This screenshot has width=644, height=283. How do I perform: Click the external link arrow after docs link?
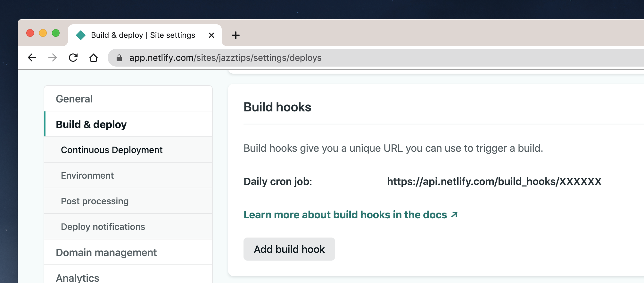click(454, 215)
